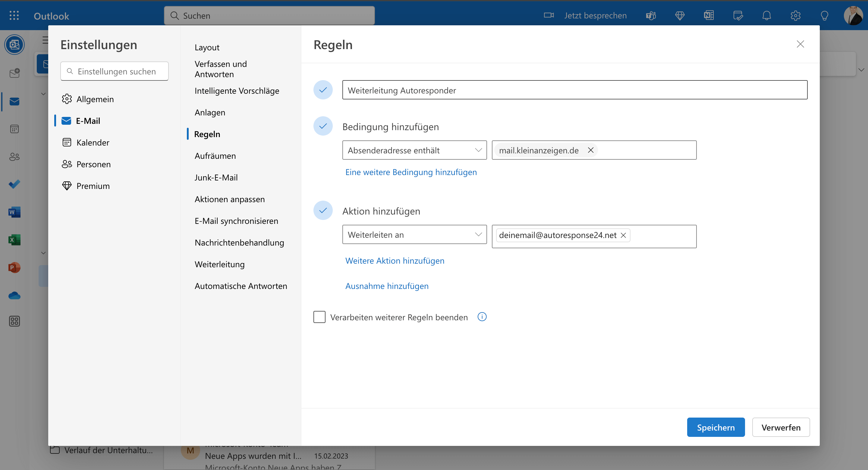Select Premium settings category
This screenshot has width=868, height=470.
click(86, 186)
